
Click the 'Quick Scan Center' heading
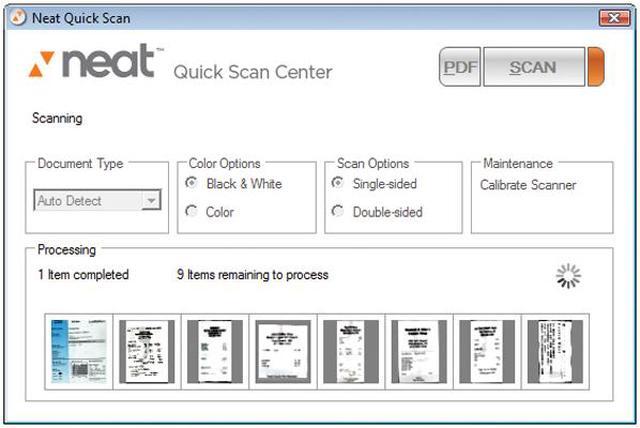click(x=253, y=72)
